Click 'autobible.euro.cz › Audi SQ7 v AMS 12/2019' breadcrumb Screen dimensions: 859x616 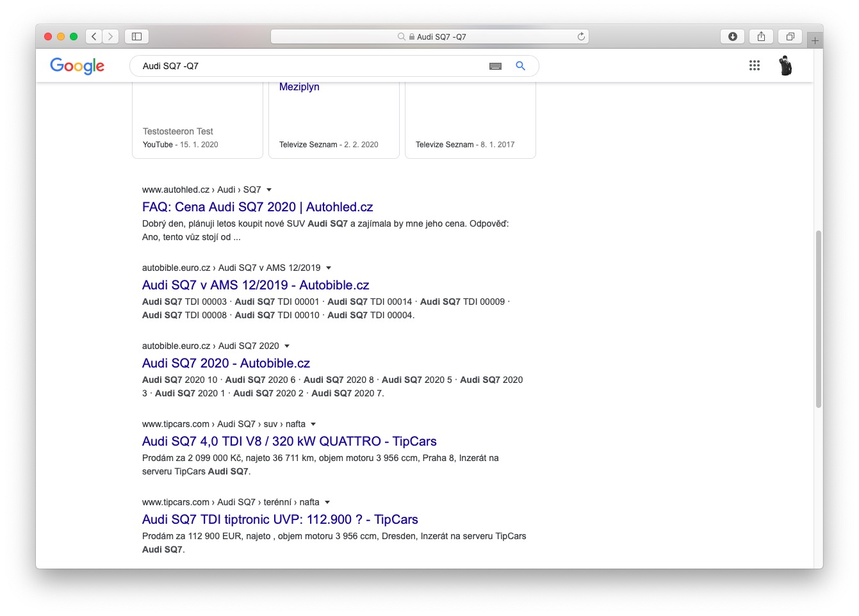(231, 268)
